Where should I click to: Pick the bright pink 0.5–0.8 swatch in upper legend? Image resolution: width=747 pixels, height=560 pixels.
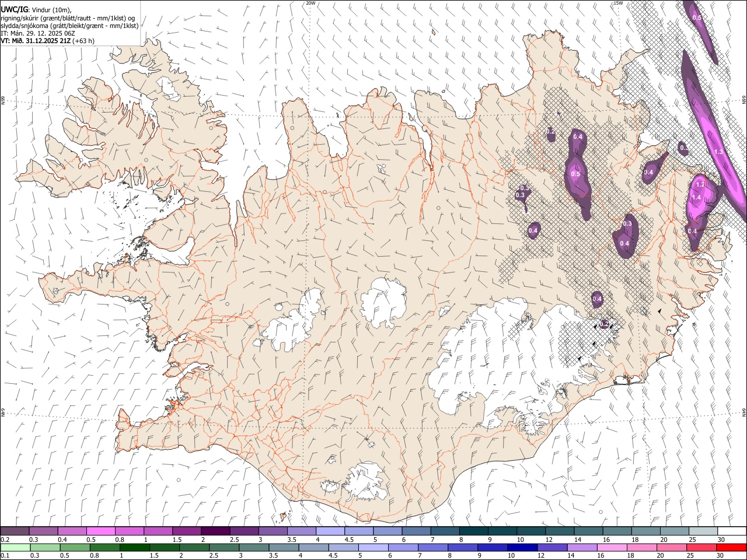100,531
